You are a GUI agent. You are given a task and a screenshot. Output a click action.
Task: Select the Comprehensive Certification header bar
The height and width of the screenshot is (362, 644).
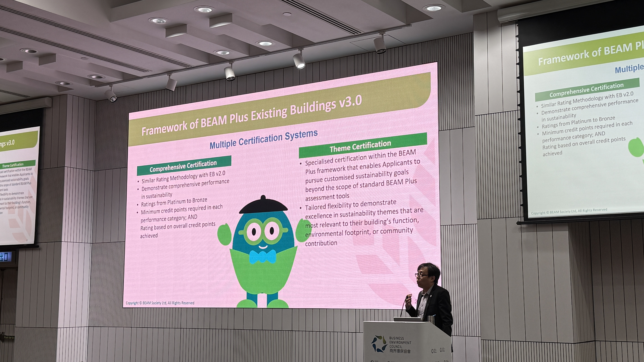184,166
